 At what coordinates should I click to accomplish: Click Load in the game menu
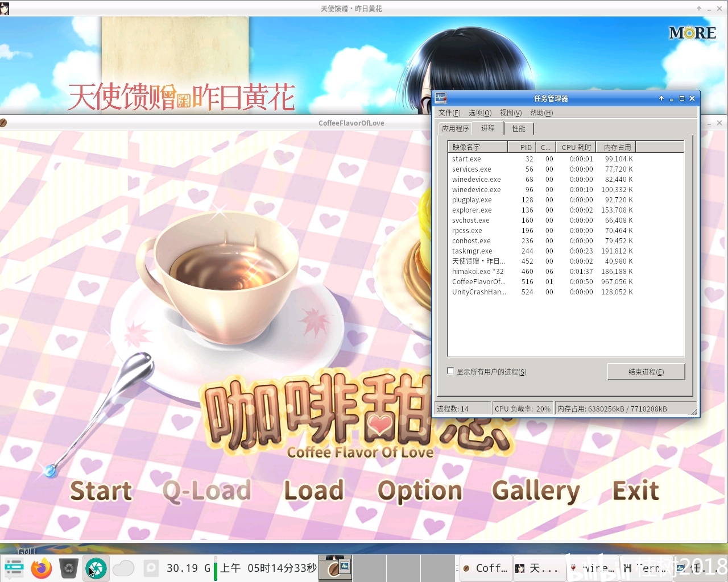click(x=314, y=490)
